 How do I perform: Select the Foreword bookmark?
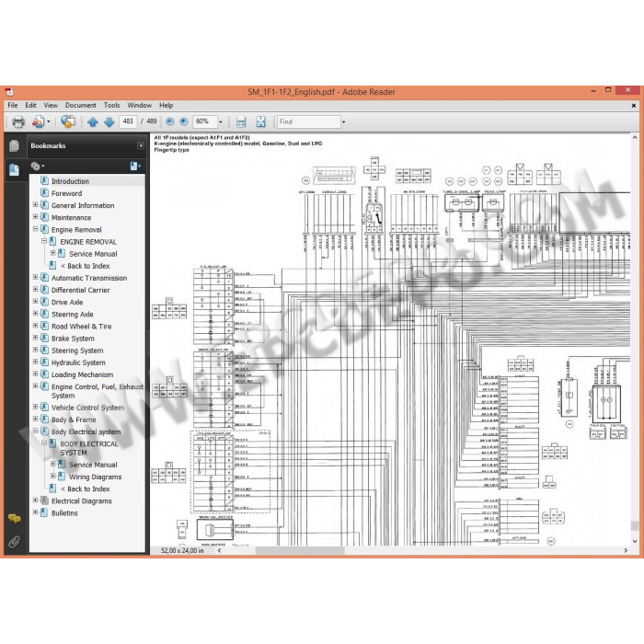(66, 193)
